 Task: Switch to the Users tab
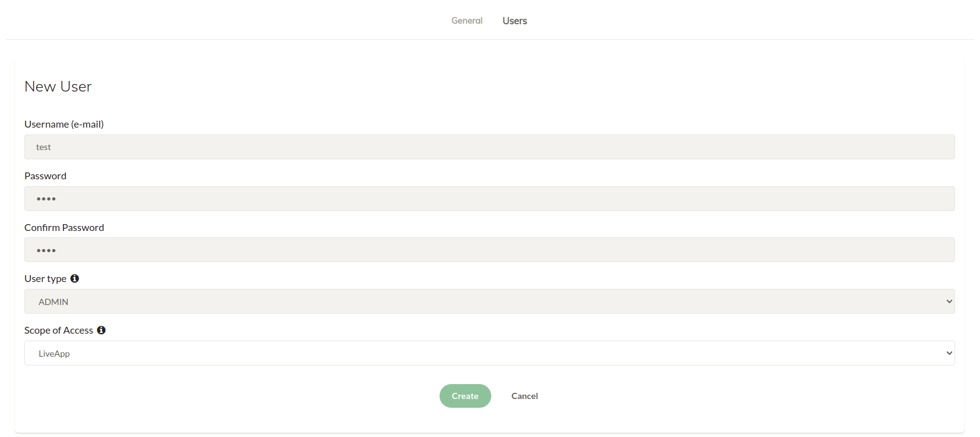[x=515, y=21]
